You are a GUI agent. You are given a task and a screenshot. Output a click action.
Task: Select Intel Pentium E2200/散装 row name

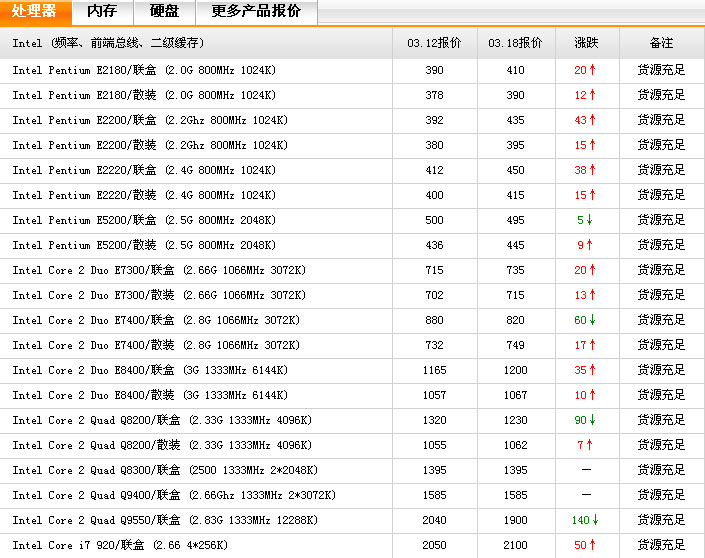click(x=150, y=145)
